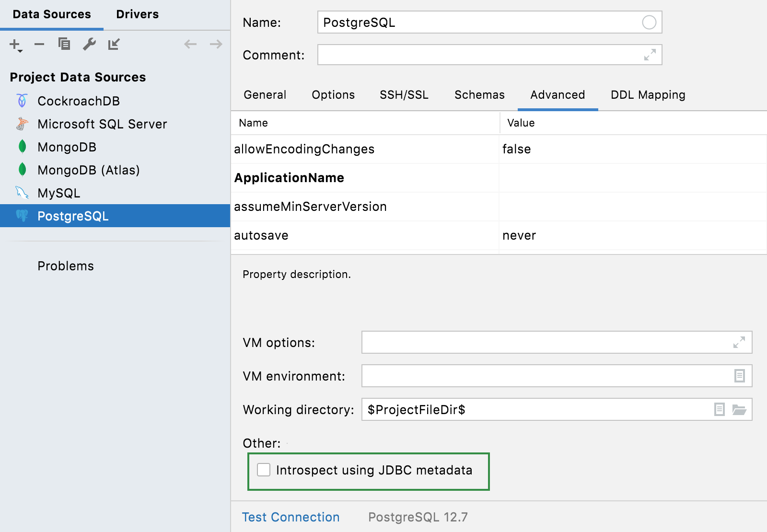The image size is (767, 532).
Task: Select the CockroachDB data source icon
Action: pyautogui.click(x=22, y=101)
